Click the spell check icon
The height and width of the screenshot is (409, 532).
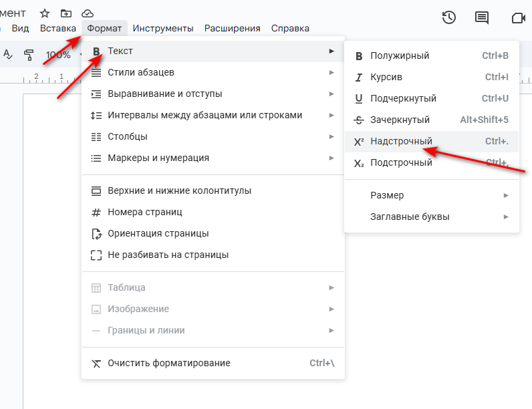click(x=7, y=54)
